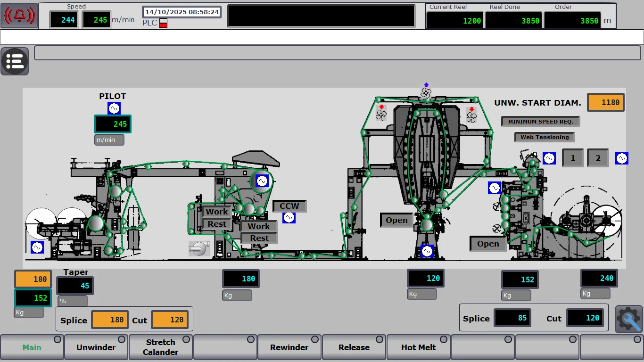The height and width of the screenshot is (362, 644).
Task: Open the Hot Melt tab
Action: (x=418, y=347)
